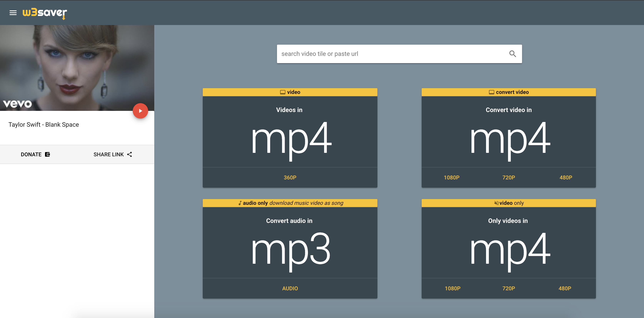
Task: Click the DONATE button
Action: coord(36,154)
